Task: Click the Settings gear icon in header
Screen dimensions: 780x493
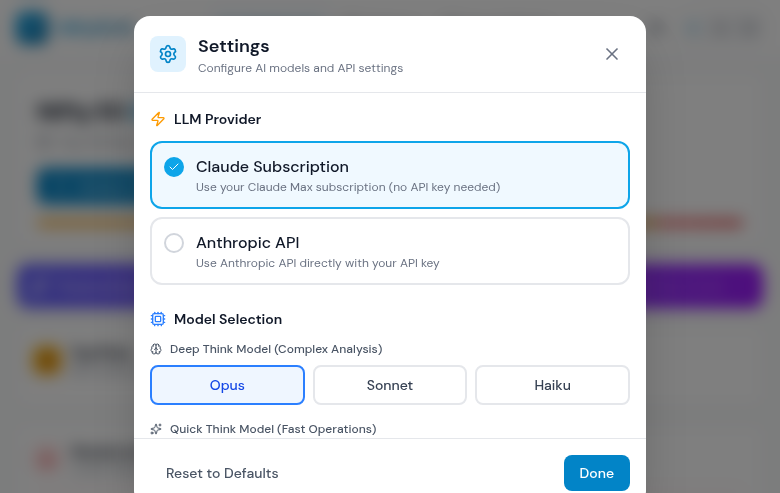Action: pos(168,54)
